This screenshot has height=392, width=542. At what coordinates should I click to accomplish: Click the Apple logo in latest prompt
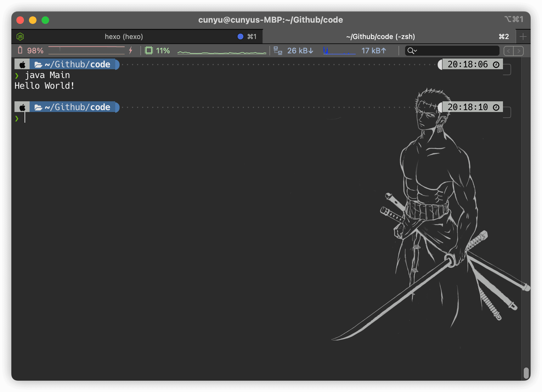pyautogui.click(x=22, y=107)
